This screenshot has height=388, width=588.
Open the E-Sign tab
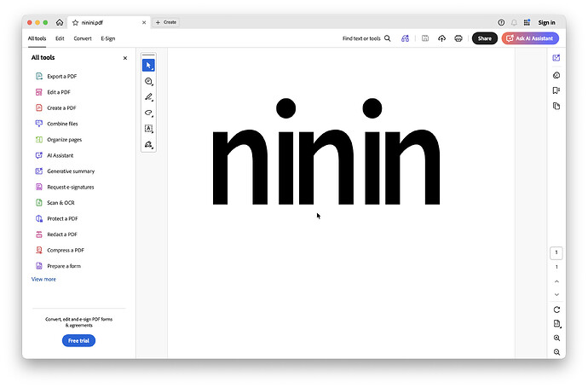coord(108,38)
